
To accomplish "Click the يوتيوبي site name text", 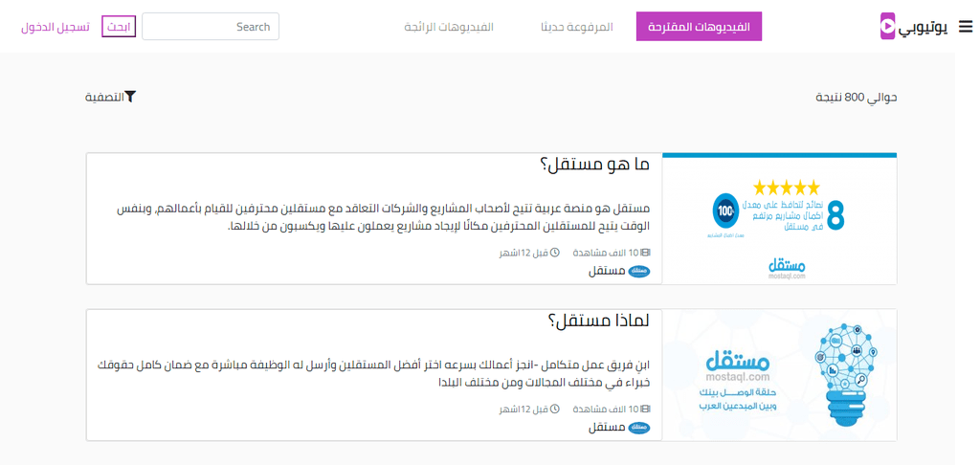I will 924,27.
